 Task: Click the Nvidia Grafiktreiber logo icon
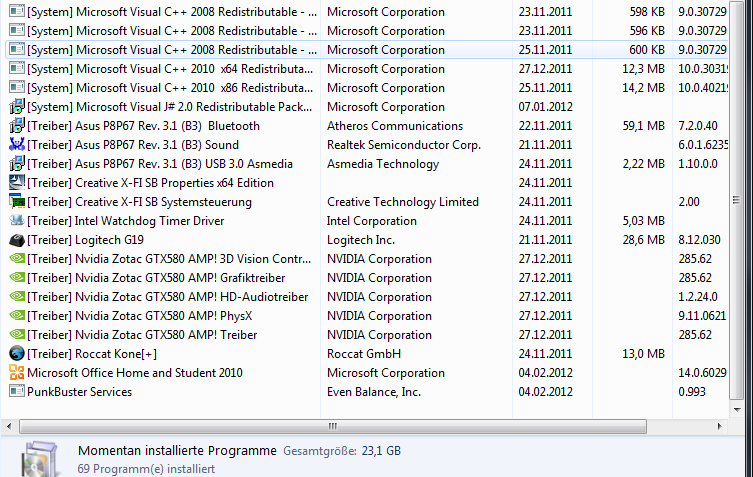[17, 278]
